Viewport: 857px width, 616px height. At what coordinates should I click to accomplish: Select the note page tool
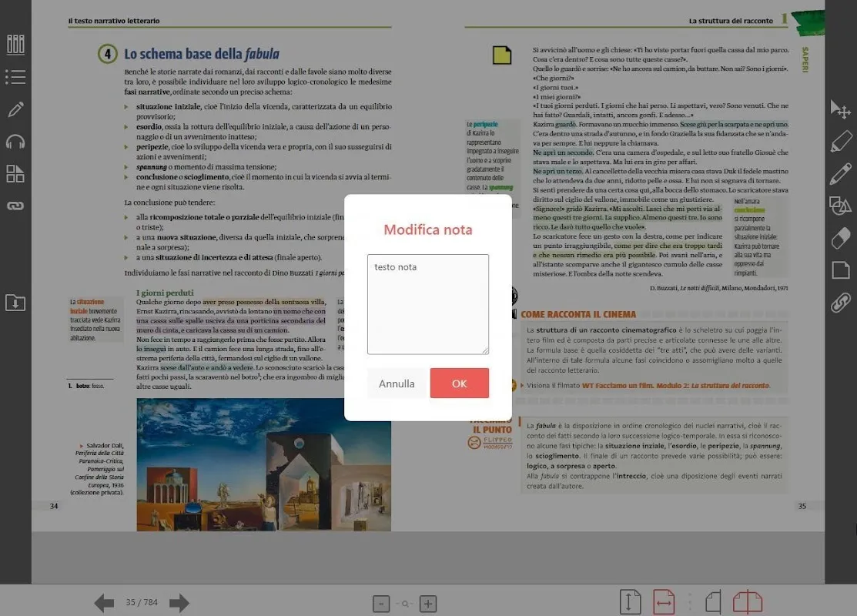click(840, 270)
